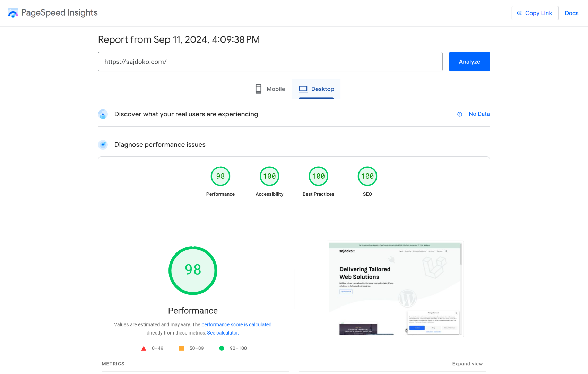Screen dimensions: 588x374
Task: Switch to the Mobile tab
Action: [270, 89]
